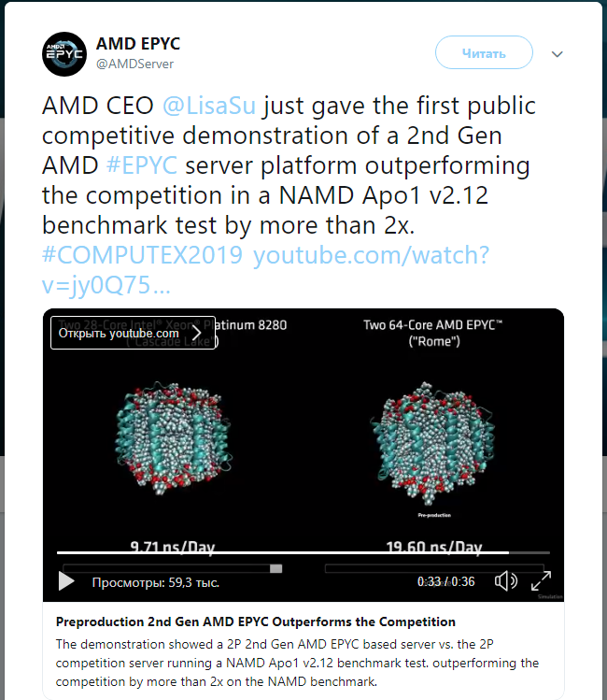
Task: Expand the video to fullscreen
Action: [541, 581]
